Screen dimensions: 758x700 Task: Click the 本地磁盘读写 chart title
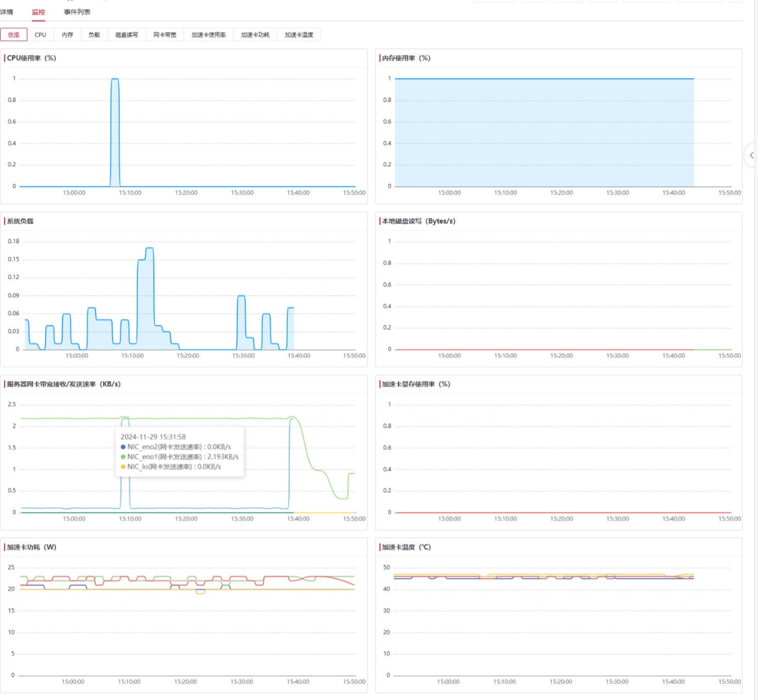[419, 221]
